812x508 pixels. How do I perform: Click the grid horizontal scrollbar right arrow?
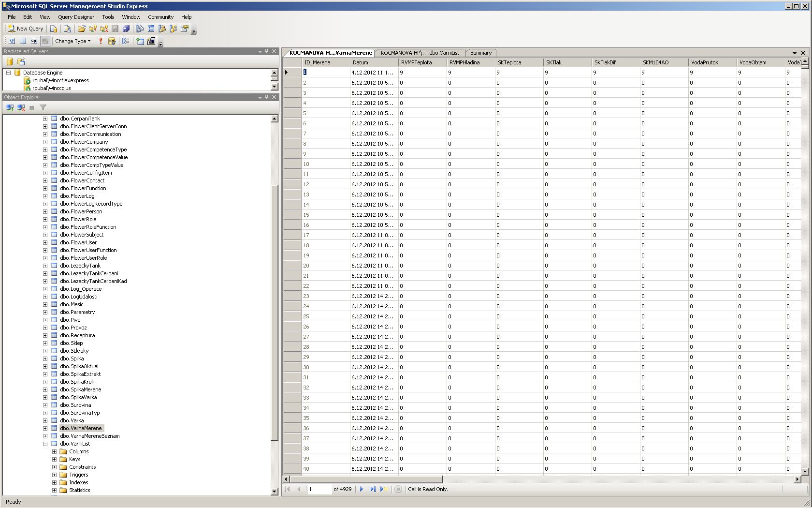point(797,479)
